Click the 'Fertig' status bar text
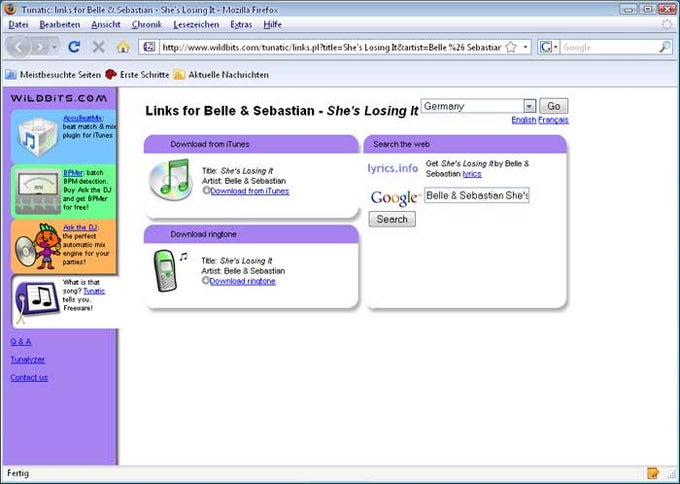This screenshot has width=680, height=484. [18, 473]
